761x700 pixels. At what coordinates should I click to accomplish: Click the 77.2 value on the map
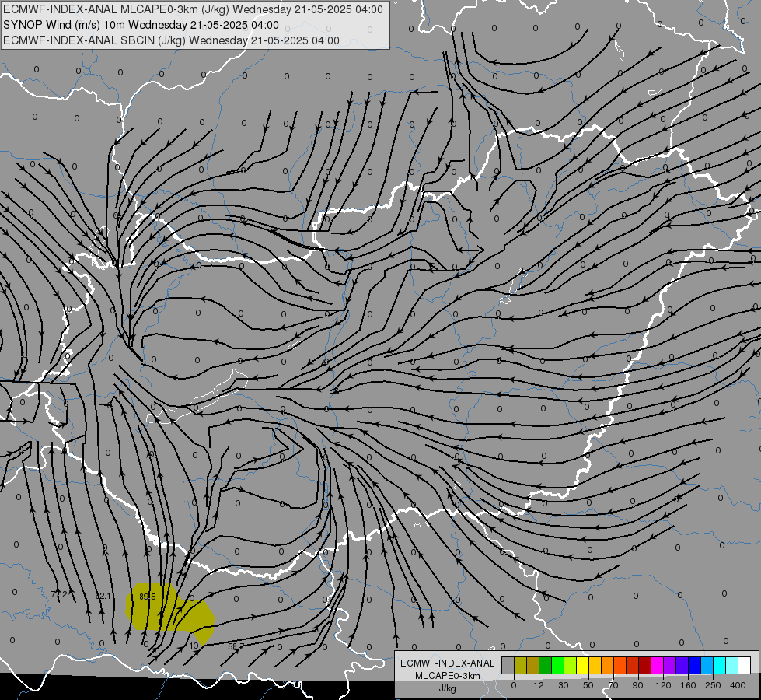[59, 594]
